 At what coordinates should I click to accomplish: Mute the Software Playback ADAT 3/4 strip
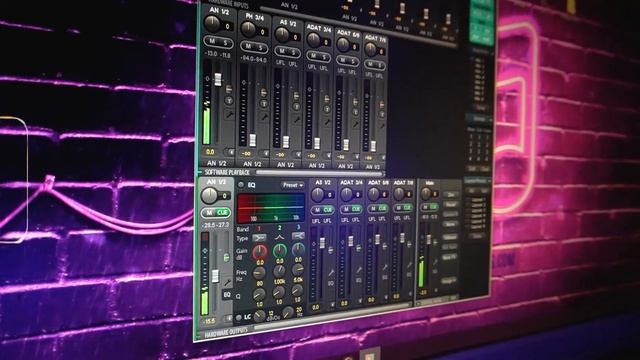point(346,209)
